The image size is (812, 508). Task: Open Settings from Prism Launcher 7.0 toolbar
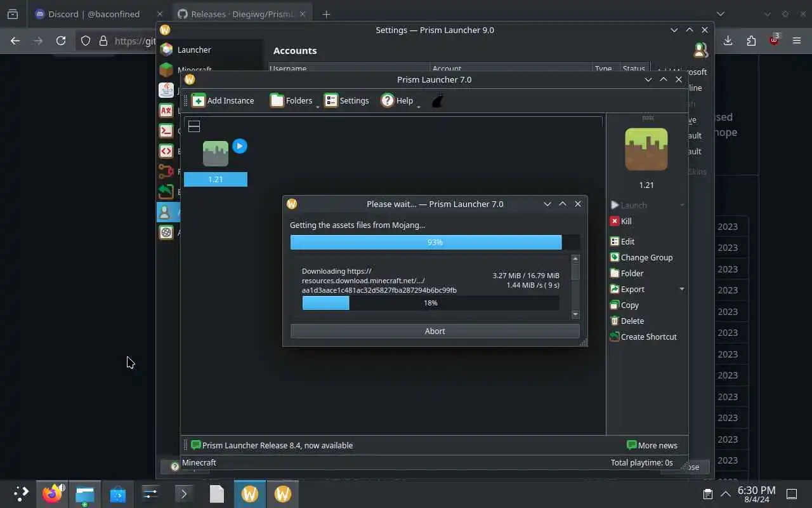346,100
